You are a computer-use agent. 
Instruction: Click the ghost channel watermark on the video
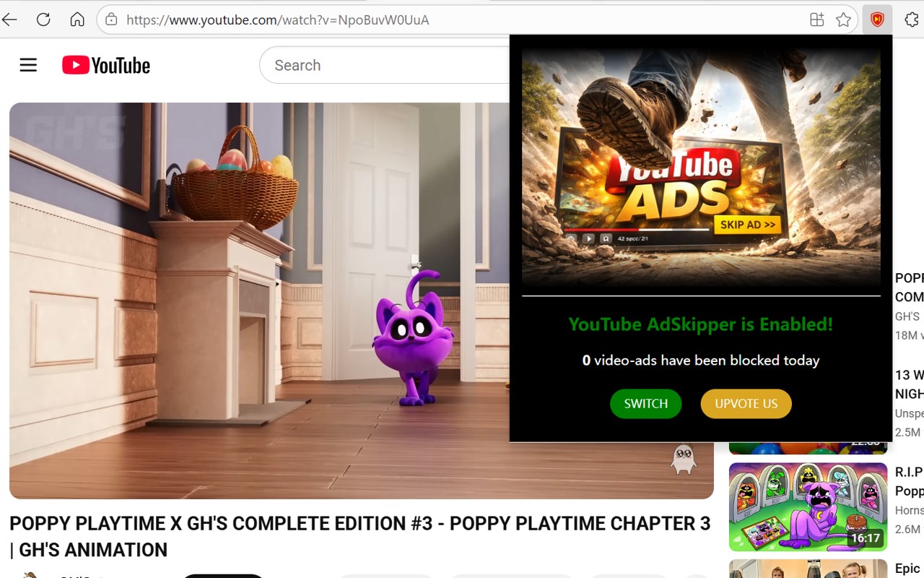coord(683,458)
